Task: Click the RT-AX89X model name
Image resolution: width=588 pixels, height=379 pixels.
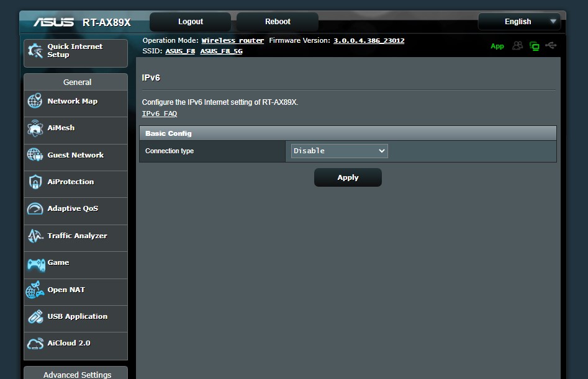Action: (107, 22)
